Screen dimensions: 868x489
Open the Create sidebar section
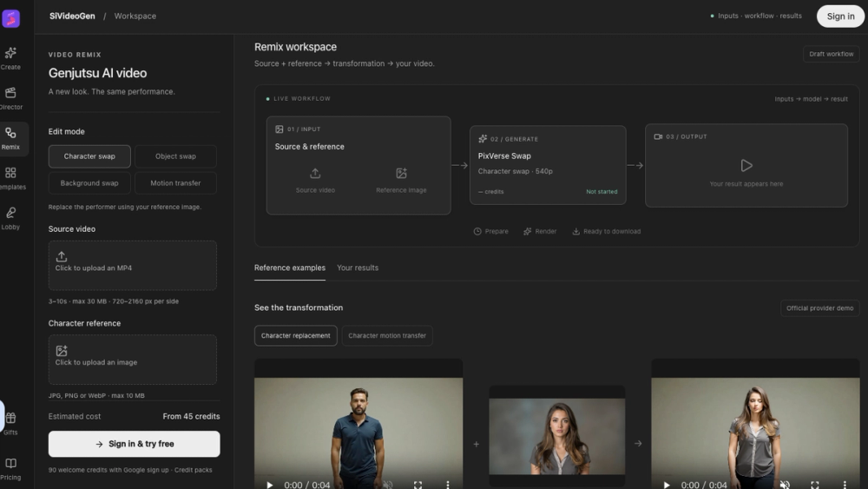point(10,58)
